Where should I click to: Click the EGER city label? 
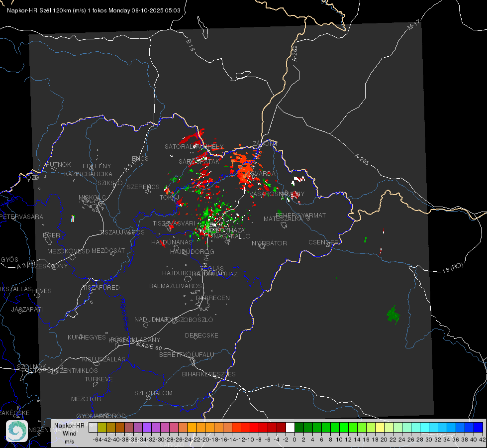(x=52, y=235)
